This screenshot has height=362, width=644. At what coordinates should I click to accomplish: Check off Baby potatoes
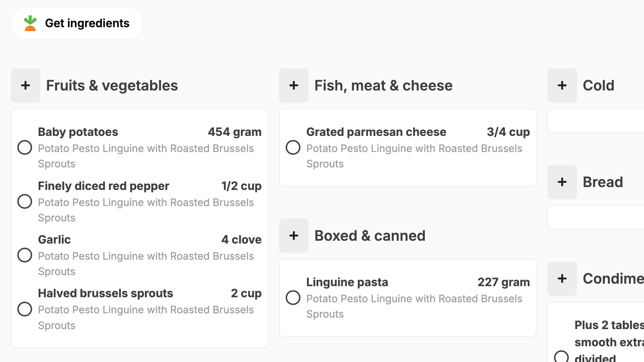[25, 147]
